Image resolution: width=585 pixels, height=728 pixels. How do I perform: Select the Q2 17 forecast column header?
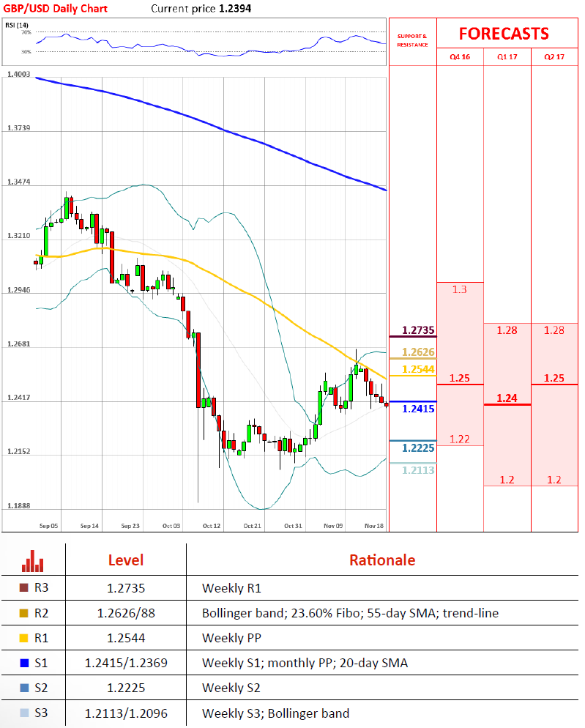554,56
